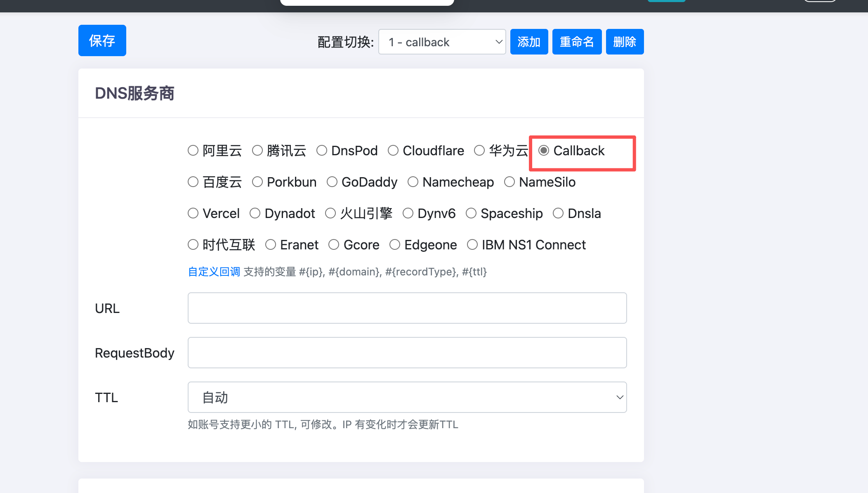Screen dimensions: 868x493
Task: Pick the GoDaddy provider option
Action: coord(332,182)
